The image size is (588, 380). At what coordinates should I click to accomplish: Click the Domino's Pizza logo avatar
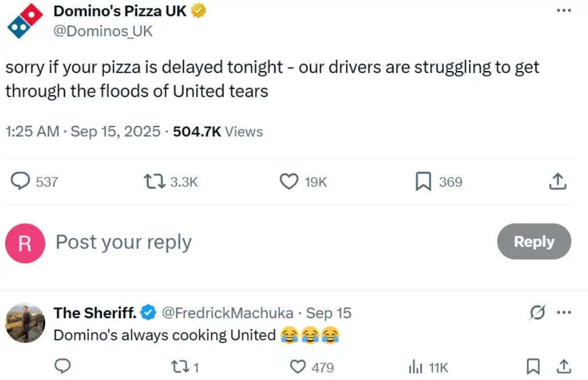[x=25, y=21]
